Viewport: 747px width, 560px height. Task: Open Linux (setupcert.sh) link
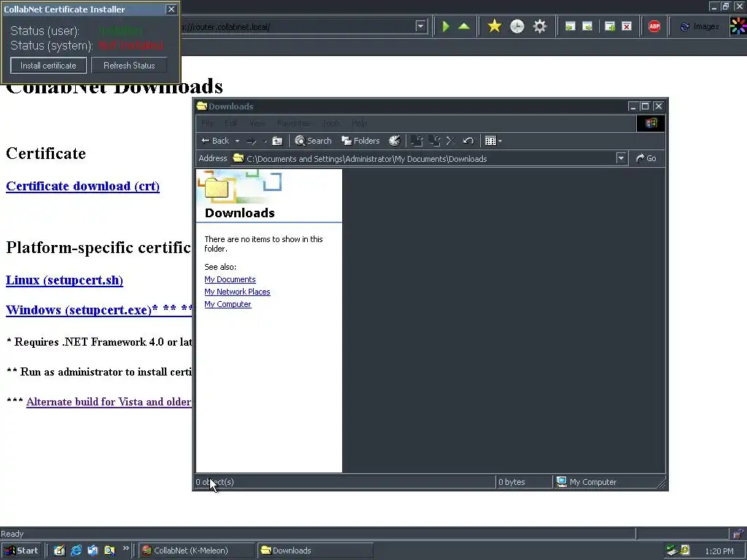tap(64, 280)
